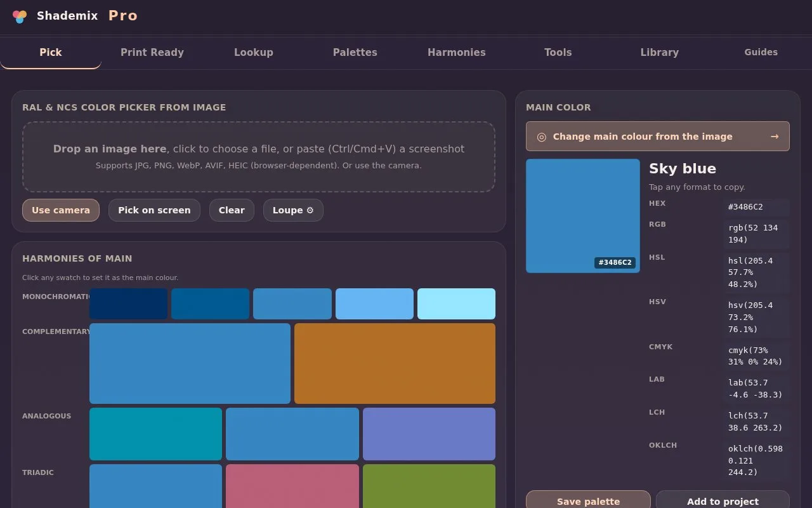Screen dimensions: 812x508
Task: Copy the rgb(52 134 194) value
Action: click(x=756, y=234)
